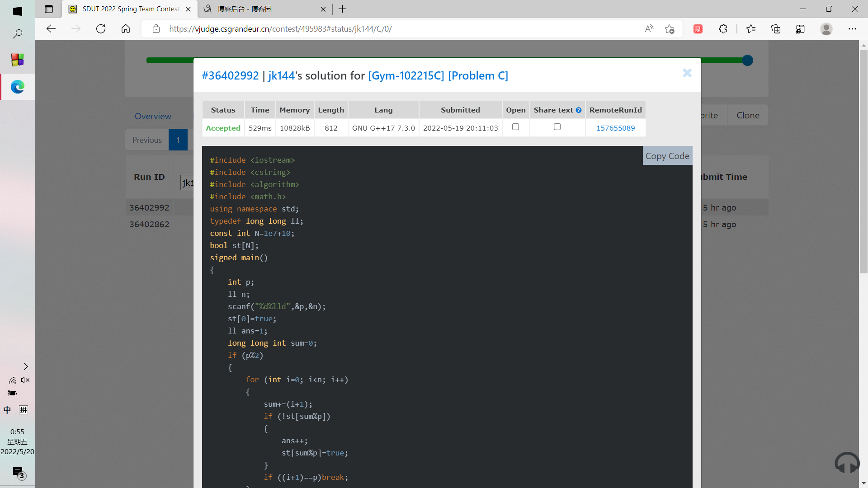Click the contest progress slider handle
This screenshot has height=488, width=868.
pos(747,60)
